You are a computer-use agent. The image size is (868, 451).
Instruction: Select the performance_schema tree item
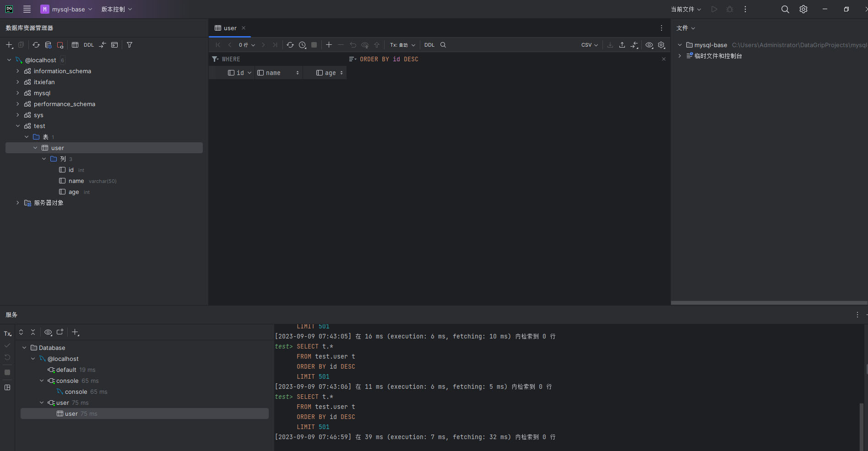(64, 104)
